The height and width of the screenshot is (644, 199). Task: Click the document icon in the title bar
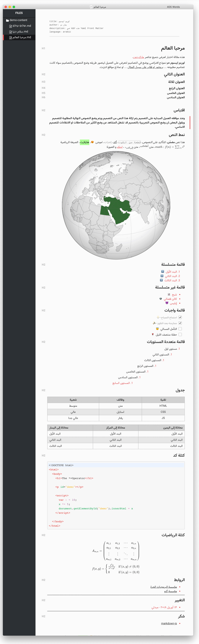tap(91, 7)
